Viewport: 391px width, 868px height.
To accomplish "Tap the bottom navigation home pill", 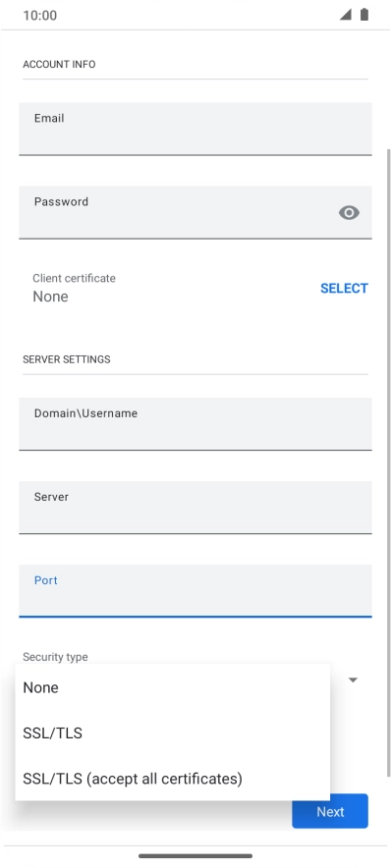I will 195,856.
